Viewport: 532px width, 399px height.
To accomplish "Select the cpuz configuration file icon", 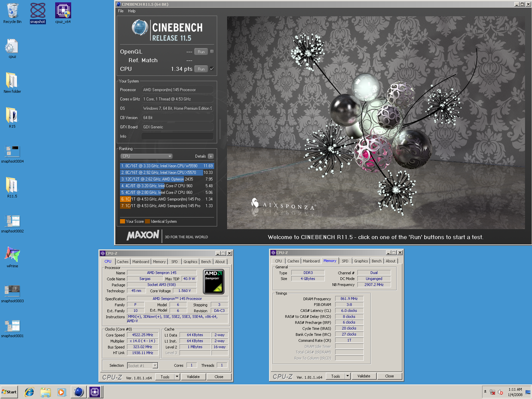I will click(12, 49).
